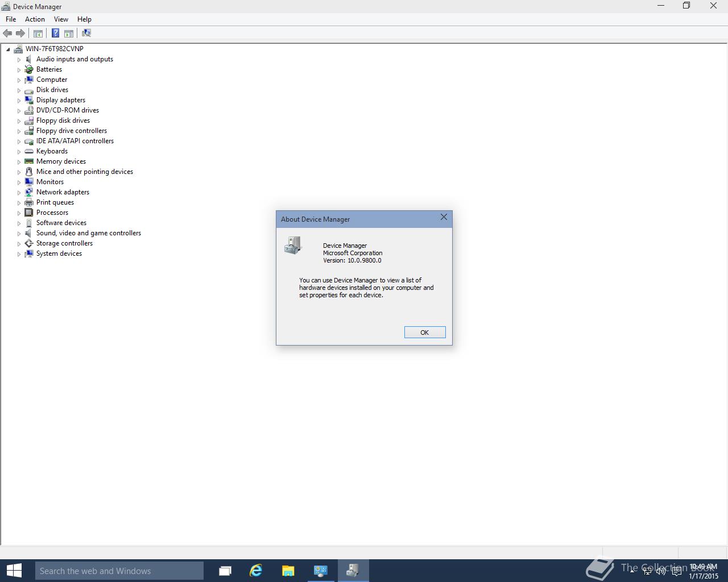
Task: Expand the Print queues node
Action: (x=19, y=203)
